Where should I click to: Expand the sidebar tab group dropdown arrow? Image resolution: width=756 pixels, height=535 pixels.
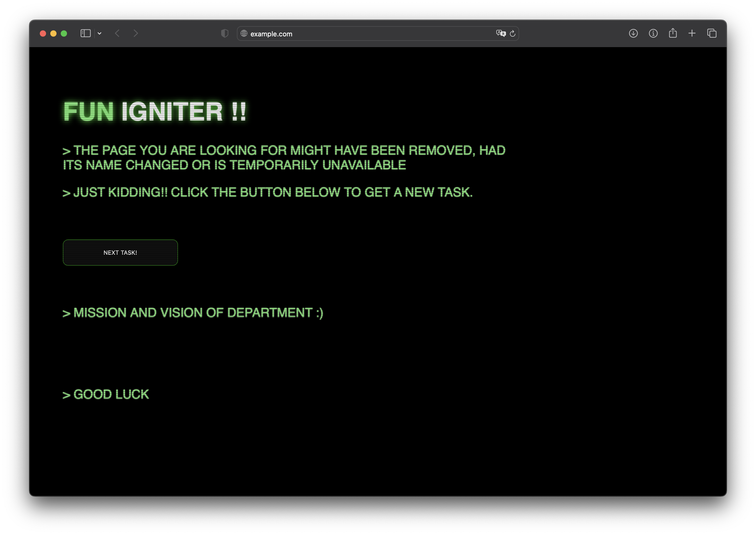(99, 33)
